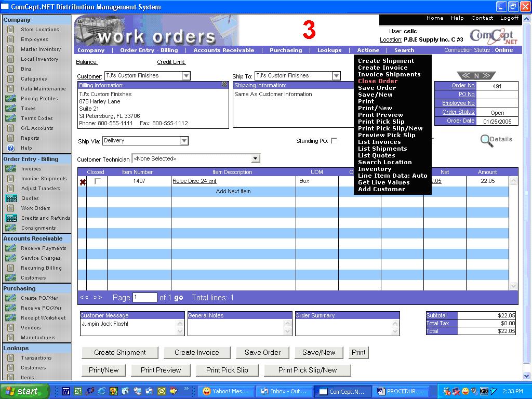Click the Help question mark icon
This screenshot has height=399, width=532.
click(10, 148)
